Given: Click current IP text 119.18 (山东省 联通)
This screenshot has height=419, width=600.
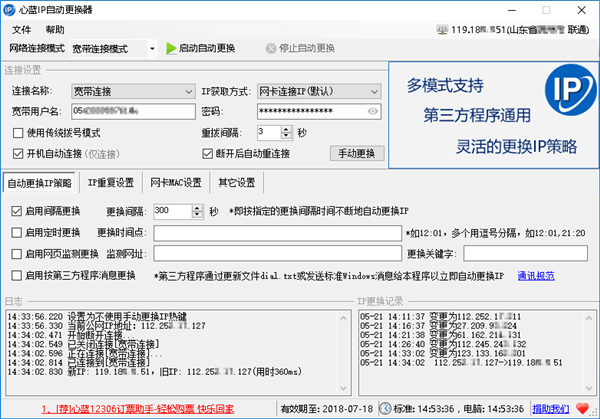Looking at the screenshot, I should [x=520, y=29].
